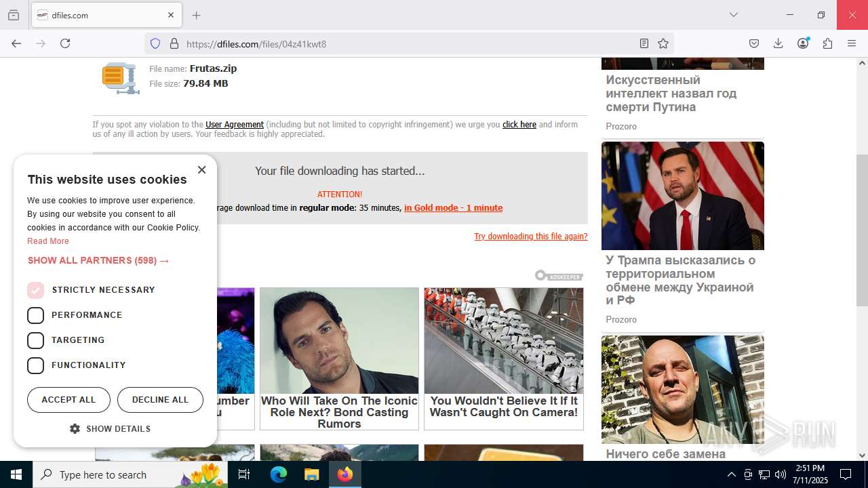868x488 pixels.
Task: Enable Functionality cookies checkbox
Action: (35, 365)
